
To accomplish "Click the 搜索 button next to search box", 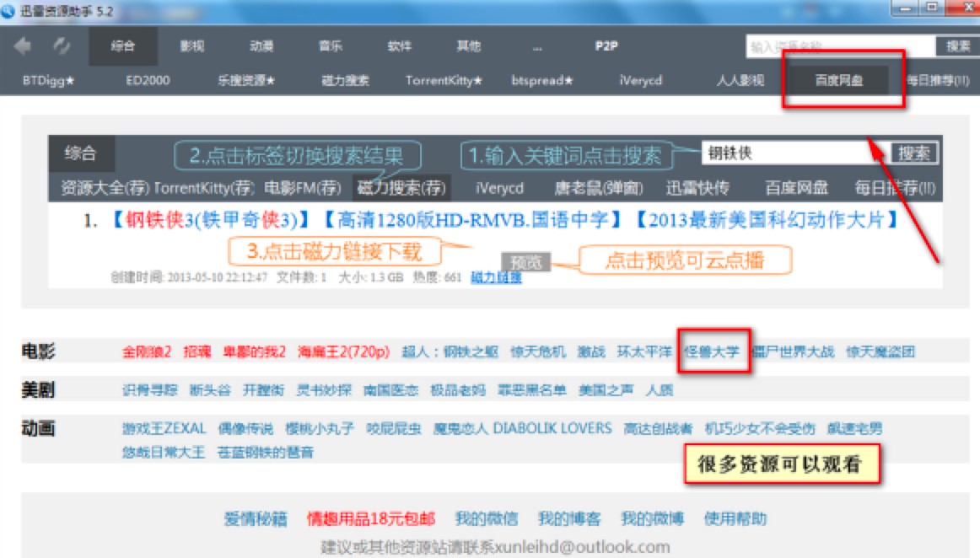I will pos(915,153).
